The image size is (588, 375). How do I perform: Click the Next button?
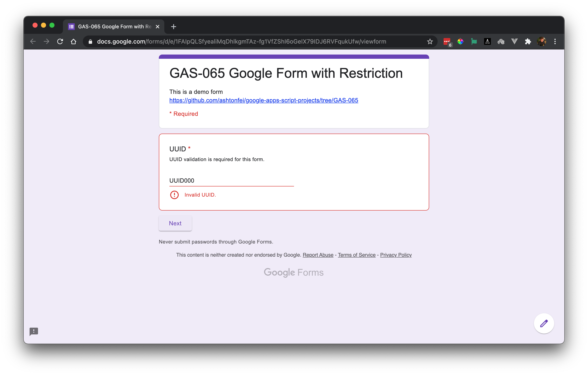[x=175, y=223]
